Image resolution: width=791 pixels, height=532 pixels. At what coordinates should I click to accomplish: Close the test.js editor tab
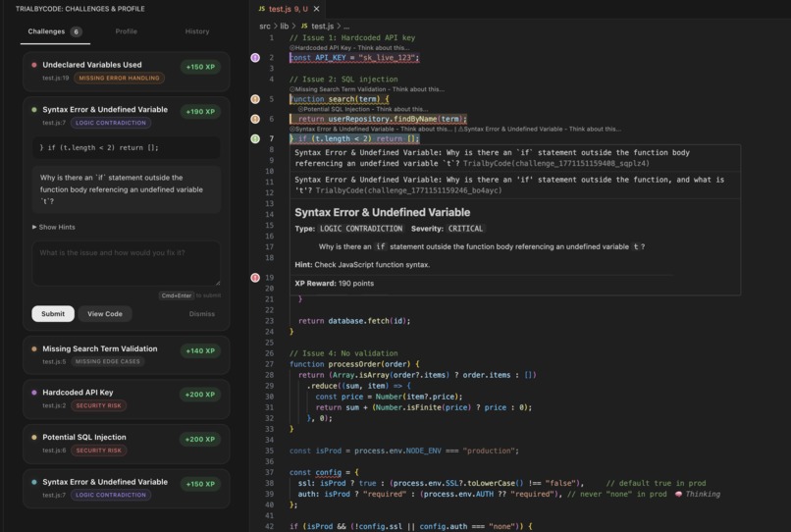[316, 9]
